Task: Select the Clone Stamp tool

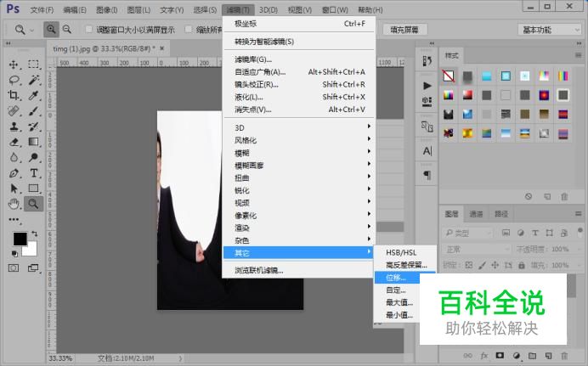Action: pyautogui.click(x=14, y=127)
